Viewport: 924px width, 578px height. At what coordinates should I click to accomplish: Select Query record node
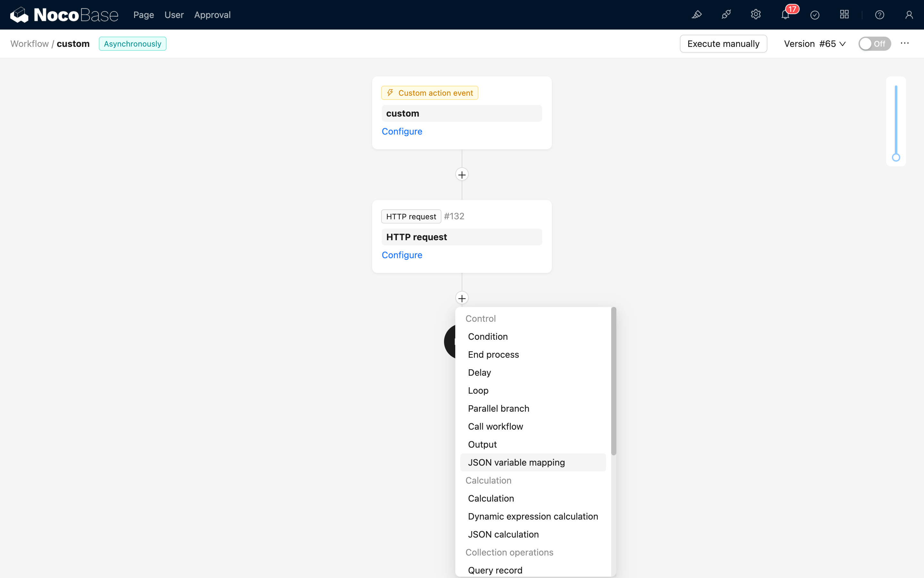pyautogui.click(x=533, y=570)
